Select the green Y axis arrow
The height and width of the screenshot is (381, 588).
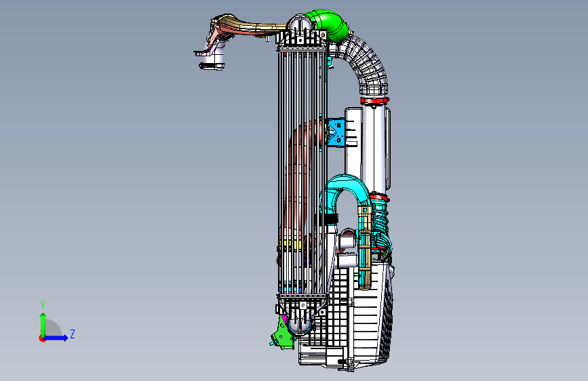(x=43, y=325)
